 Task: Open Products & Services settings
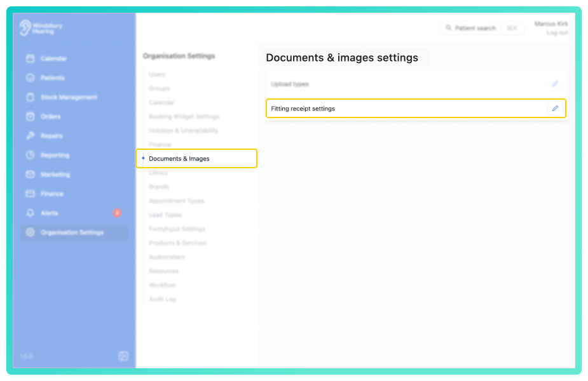178,243
